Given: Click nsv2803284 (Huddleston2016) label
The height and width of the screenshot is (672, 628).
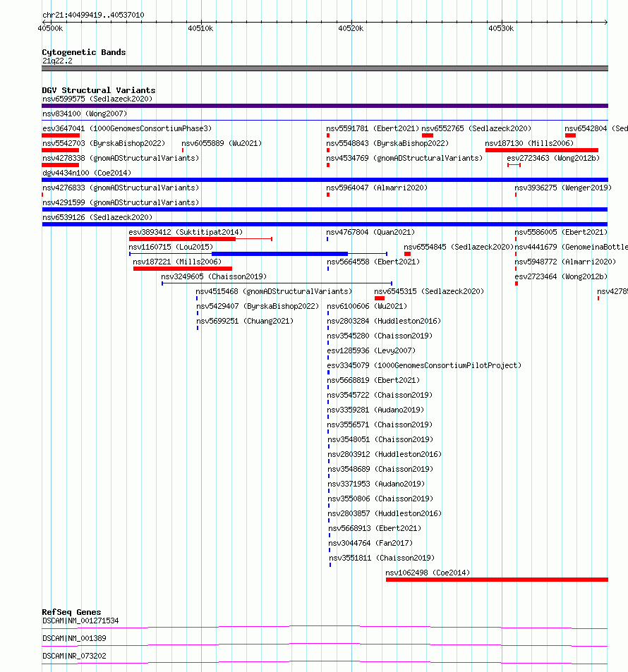Looking at the screenshot, I should pos(384,321).
